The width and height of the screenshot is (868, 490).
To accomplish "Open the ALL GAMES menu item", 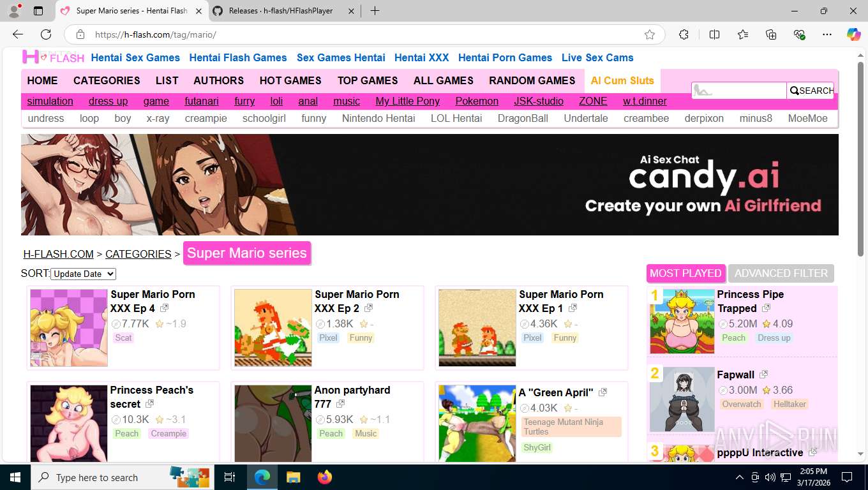I will point(444,80).
